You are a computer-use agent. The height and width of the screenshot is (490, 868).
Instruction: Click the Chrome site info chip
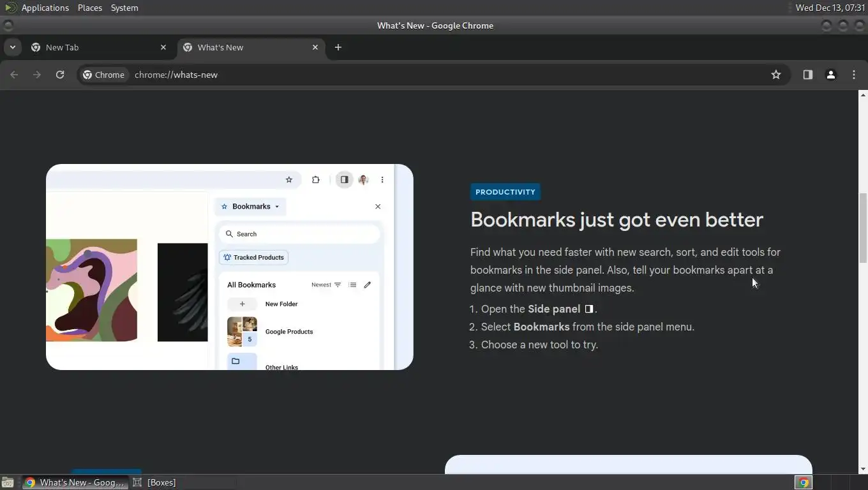pos(103,75)
